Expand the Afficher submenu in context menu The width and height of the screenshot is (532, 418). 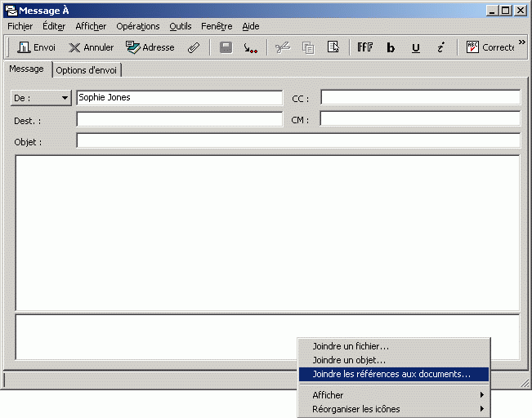coord(394,395)
